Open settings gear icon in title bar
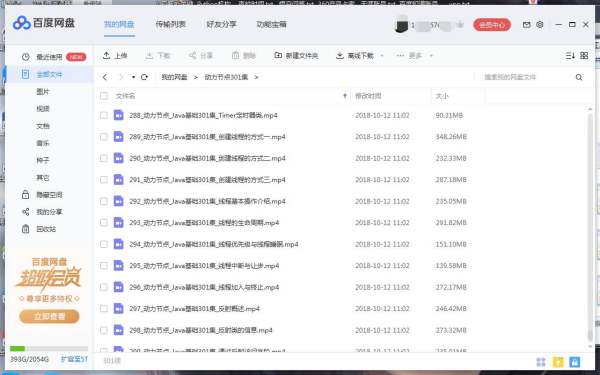Image resolution: width=600 pixels, height=375 pixels. click(x=540, y=24)
